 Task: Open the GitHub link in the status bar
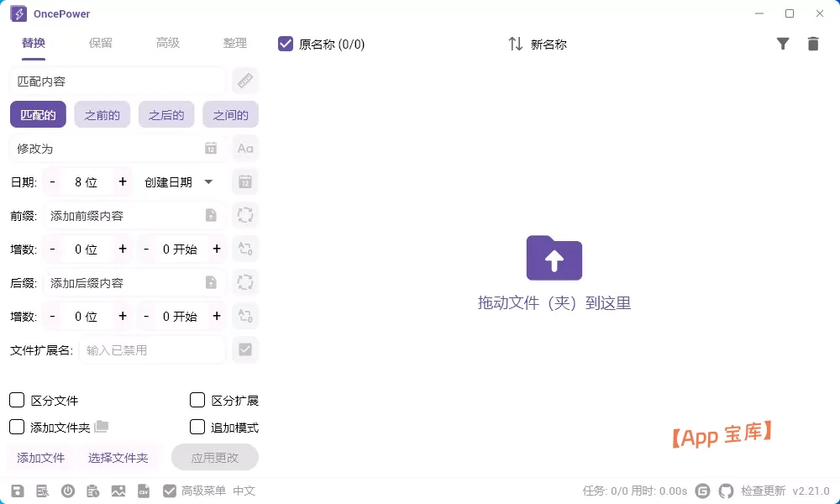726,491
